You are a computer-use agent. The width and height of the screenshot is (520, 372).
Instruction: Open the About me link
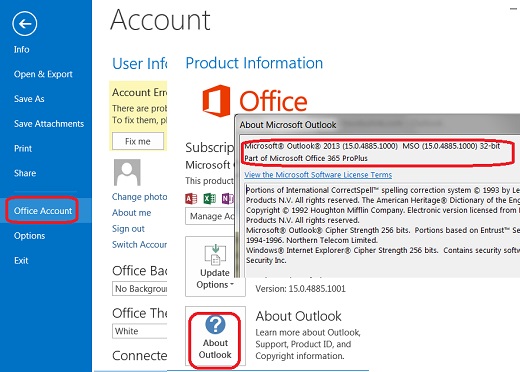tap(131, 213)
